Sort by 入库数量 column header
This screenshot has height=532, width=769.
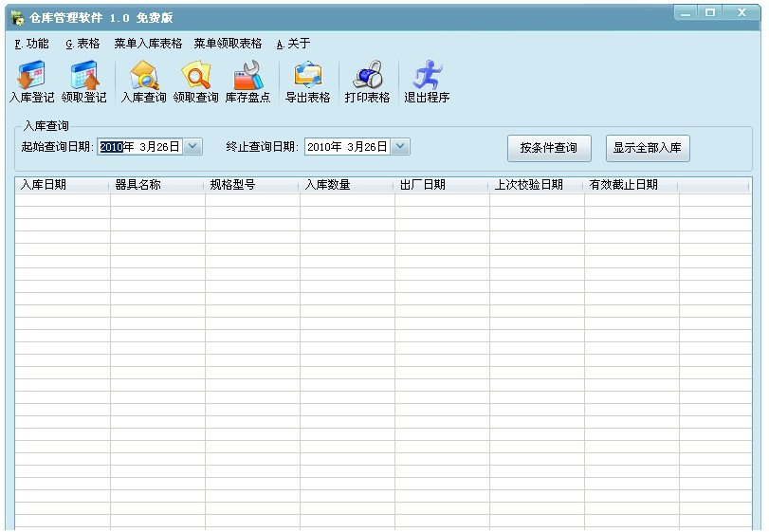pyautogui.click(x=346, y=185)
